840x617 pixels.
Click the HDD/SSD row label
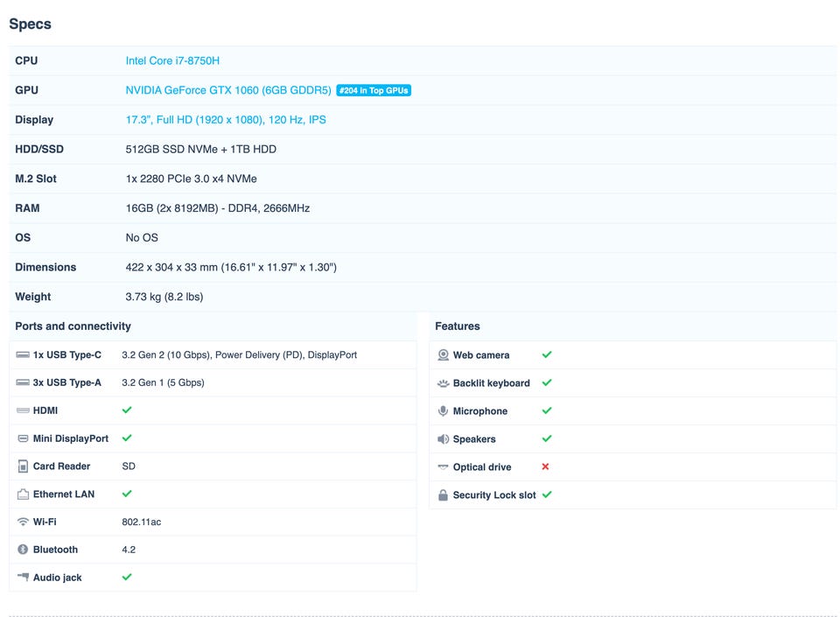coord(39,149)
